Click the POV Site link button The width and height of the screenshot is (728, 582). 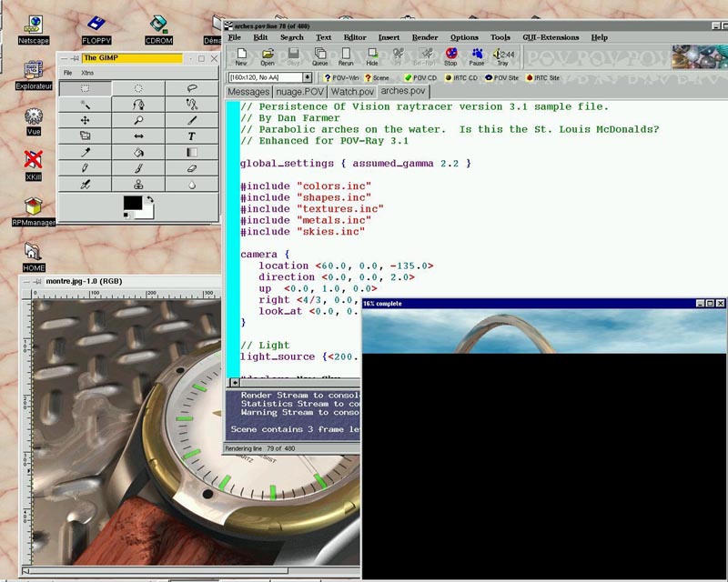pyautogui.click(x=501, y=77)
